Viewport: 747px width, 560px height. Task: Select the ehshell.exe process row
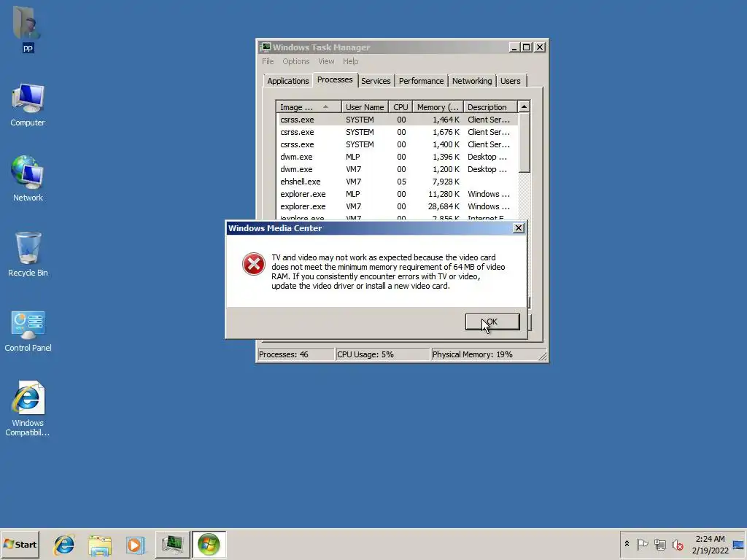(397, 182)
